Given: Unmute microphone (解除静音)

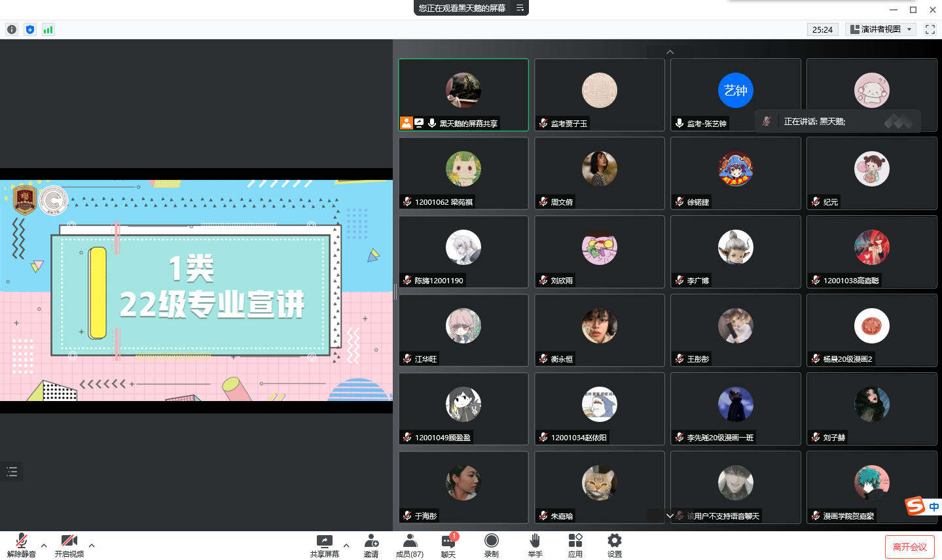Looking at the screenshot, I should (x=22, y=545).
